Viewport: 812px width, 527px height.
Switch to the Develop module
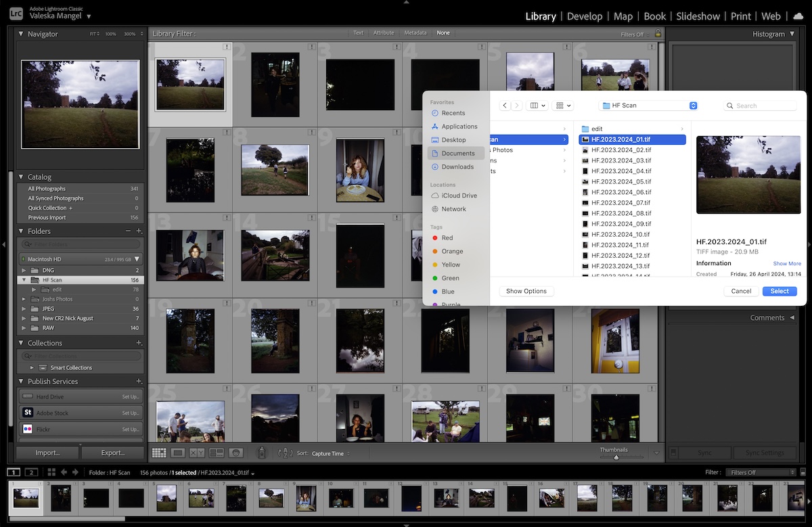click(x=584, y=16)
